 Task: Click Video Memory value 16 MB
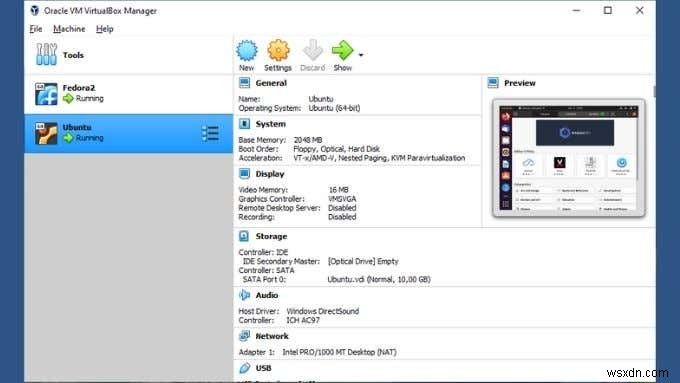coord(338,190)
